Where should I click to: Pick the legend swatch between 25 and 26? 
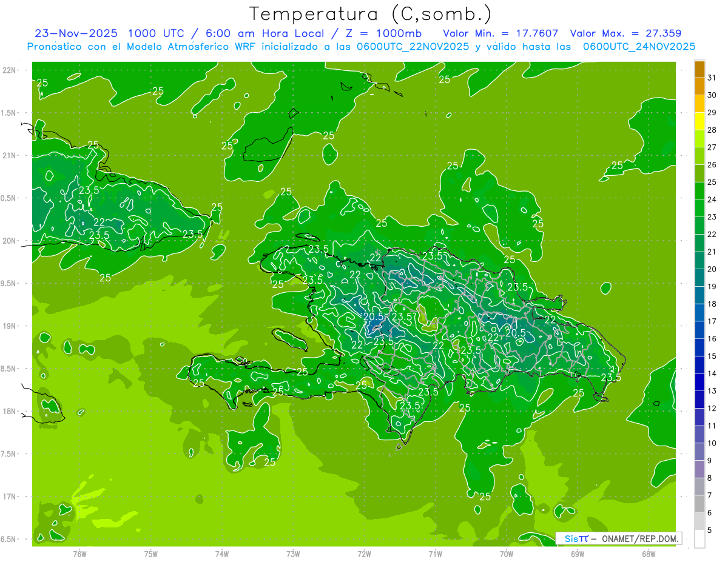pos(699,173)
